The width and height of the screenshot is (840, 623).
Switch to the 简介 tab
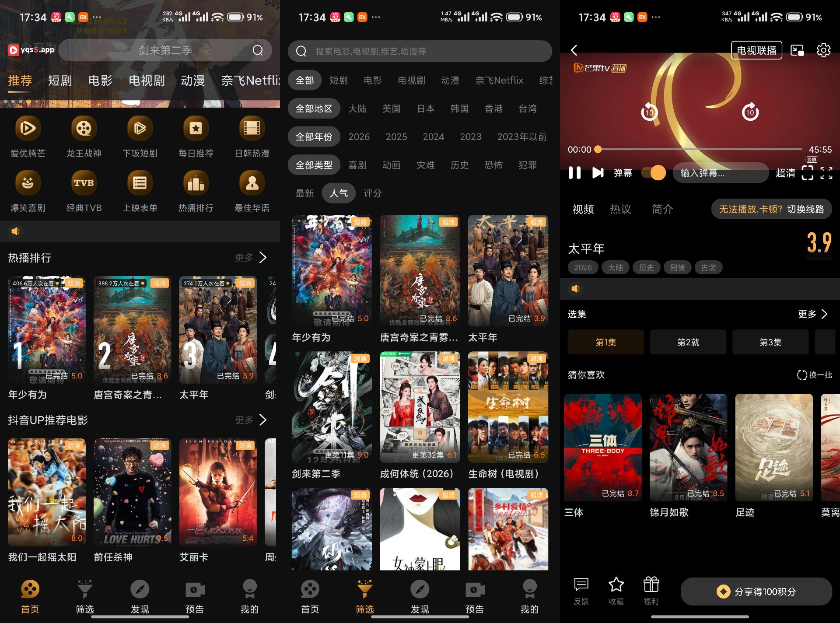tap(662, 209)
